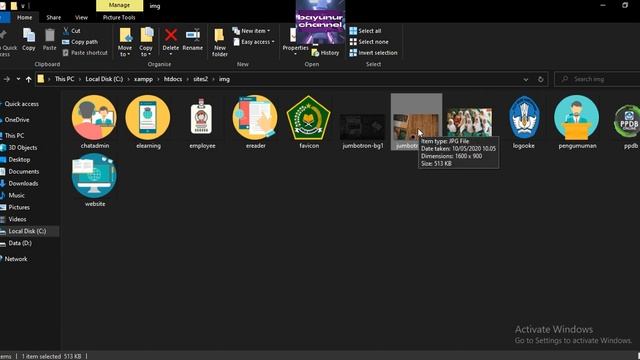Click Cut in the Clipboard group

click(71, 31)
